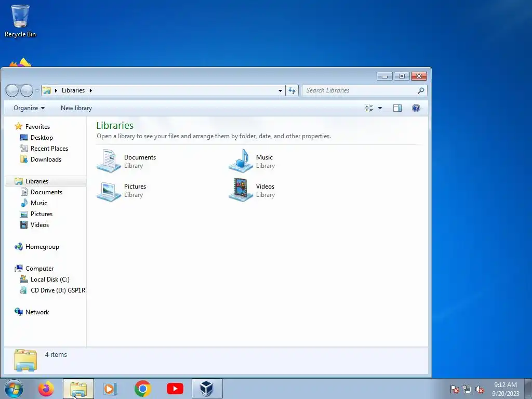Toggle the preview pane

(x=397, y=108)
